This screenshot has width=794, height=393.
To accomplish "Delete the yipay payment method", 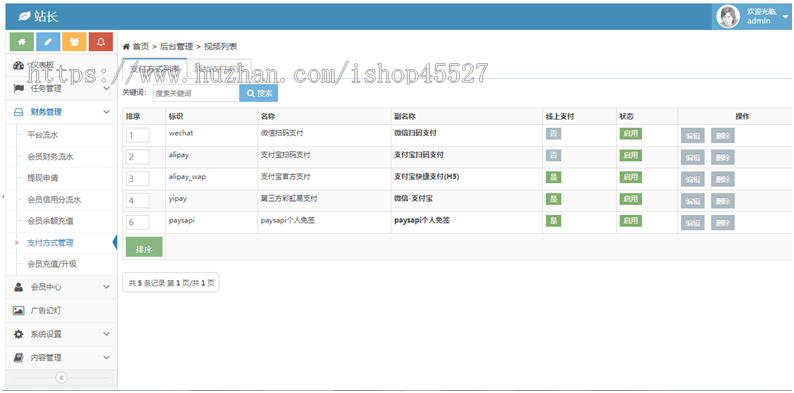I will [723, 201].
